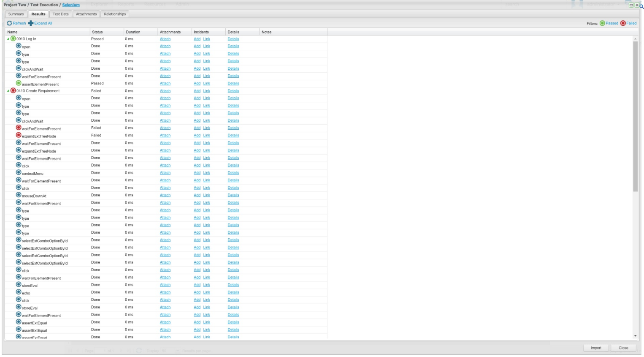Open the Selenium breadcrumb link

pyautogui.click(x=71, y=5)
